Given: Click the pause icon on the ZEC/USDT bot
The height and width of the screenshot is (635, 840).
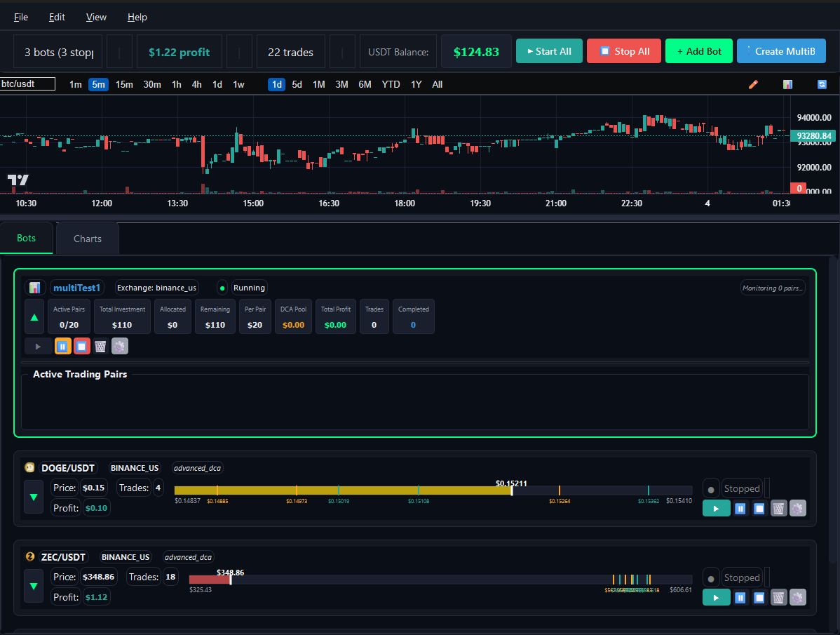Looking at the screenshot, I should [740, 597].
